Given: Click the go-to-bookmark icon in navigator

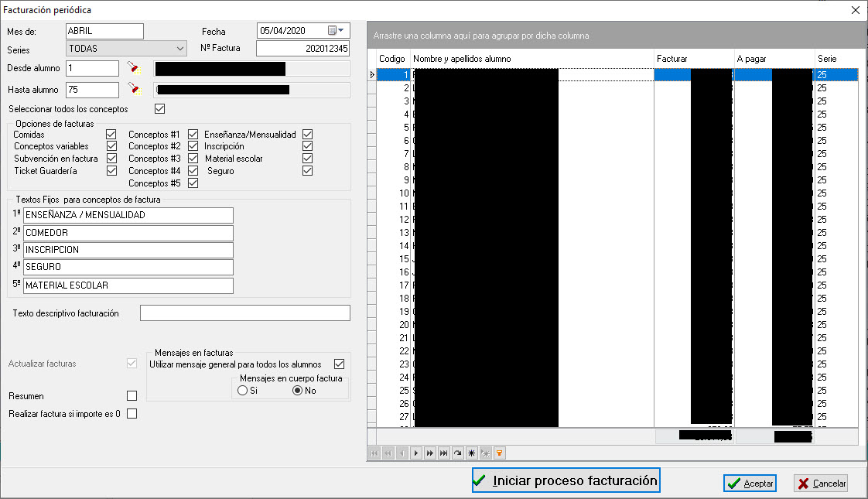Looking at the screenshot, I should point(486,453).
